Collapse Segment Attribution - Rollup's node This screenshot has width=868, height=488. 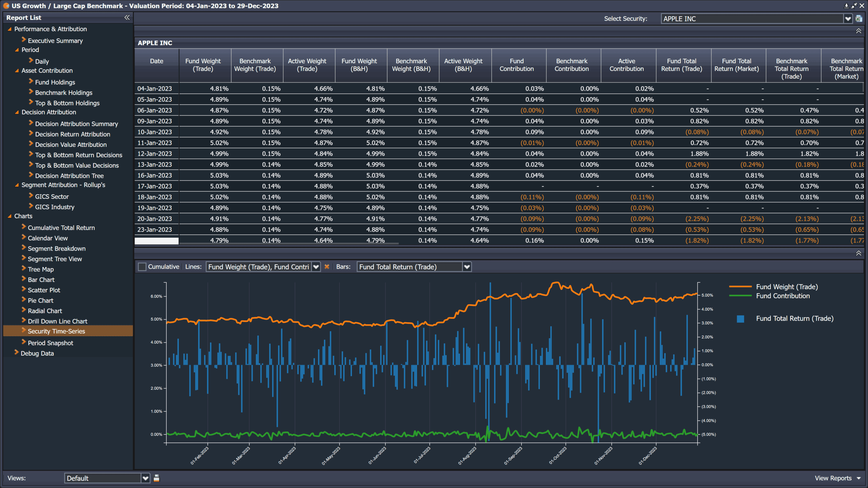tap(17, 185)
